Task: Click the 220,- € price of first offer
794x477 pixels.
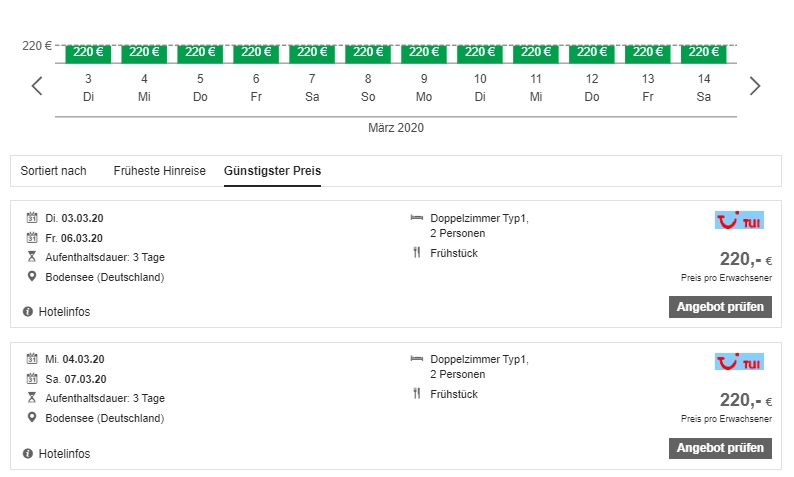Action: [745, 260]
